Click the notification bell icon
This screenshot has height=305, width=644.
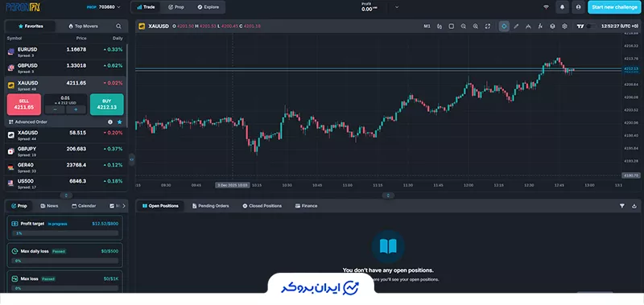562,7
